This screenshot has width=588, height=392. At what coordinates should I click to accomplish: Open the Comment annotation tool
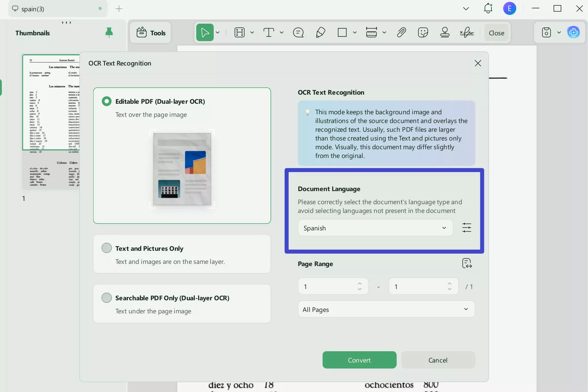coord(298,32)
